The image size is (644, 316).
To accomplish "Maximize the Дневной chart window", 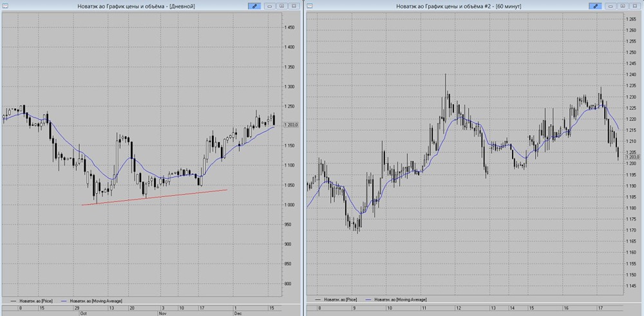I will click(x=282, y=6).
